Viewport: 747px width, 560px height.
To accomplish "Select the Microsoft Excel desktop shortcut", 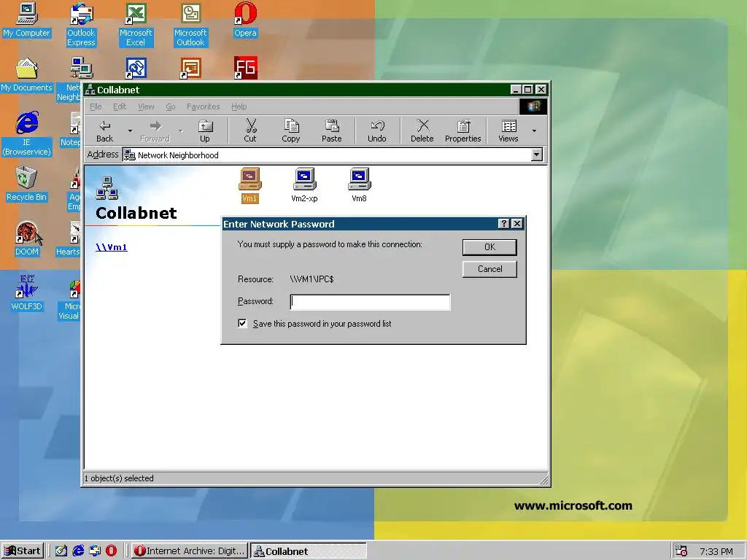I will pyautogui.click(x=136, y=25).
